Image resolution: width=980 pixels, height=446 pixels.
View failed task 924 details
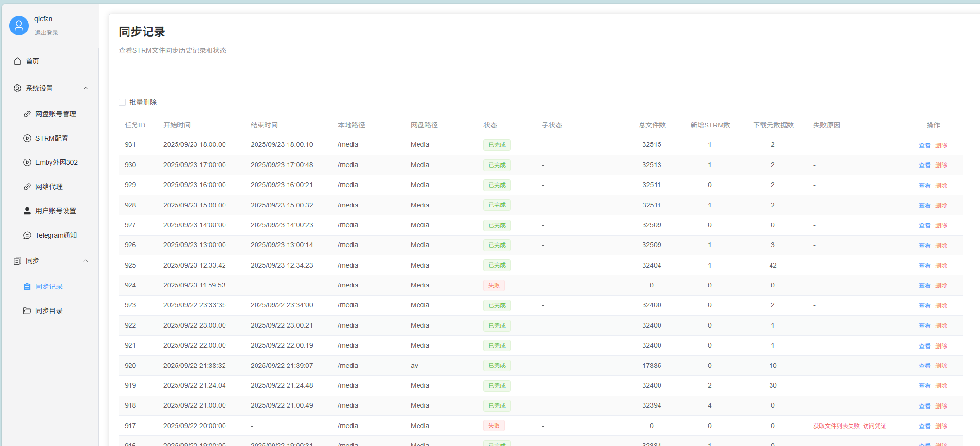click(x=925, y=286)
